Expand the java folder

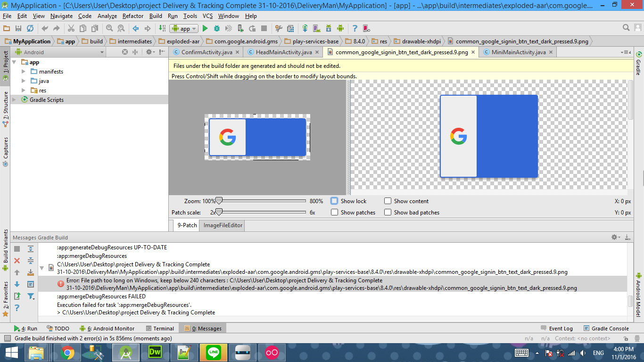(x=24, y=81)
